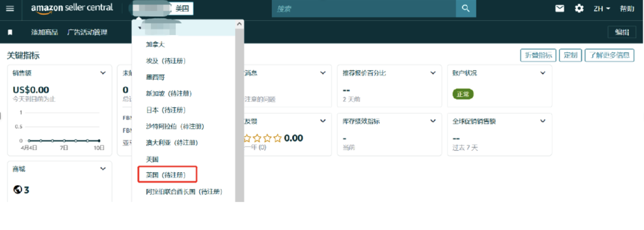Screen dimensions: 644x230
Task: Click the 正常 account status badge
Action: 463,94
